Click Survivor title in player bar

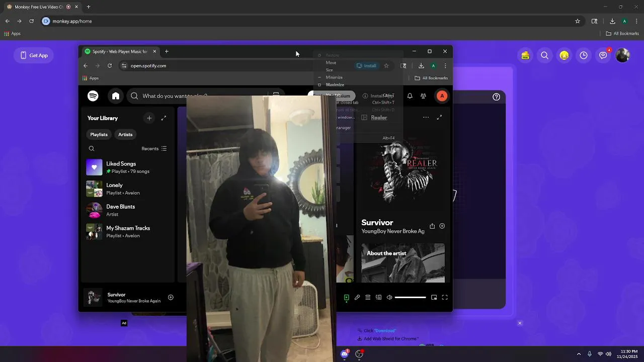116,295
